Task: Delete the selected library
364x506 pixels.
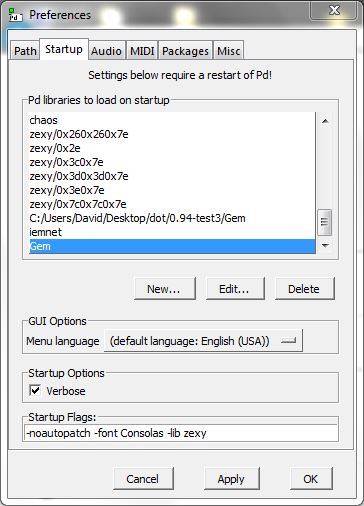Action: [x=304, y=289]
